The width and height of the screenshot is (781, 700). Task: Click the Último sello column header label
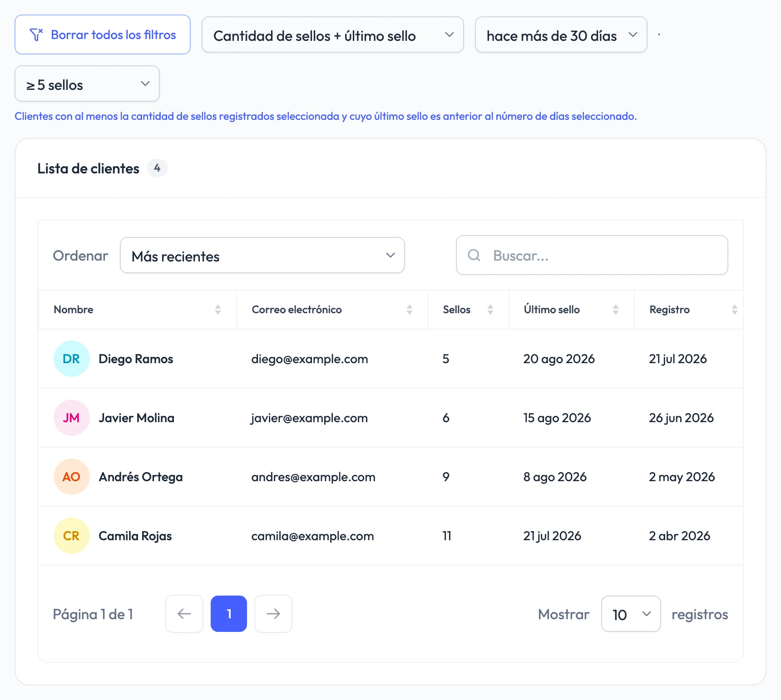point(552,310)
